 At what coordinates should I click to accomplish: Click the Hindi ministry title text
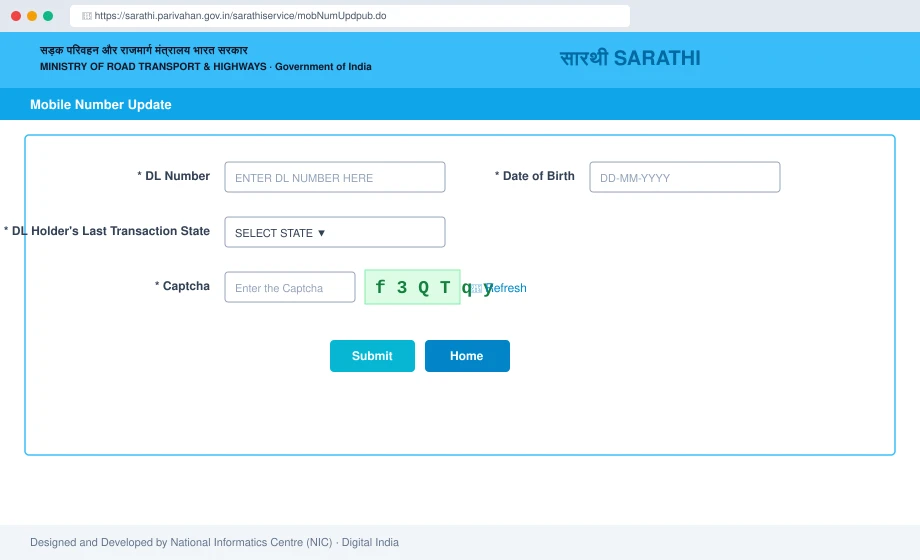click(144, 50)
